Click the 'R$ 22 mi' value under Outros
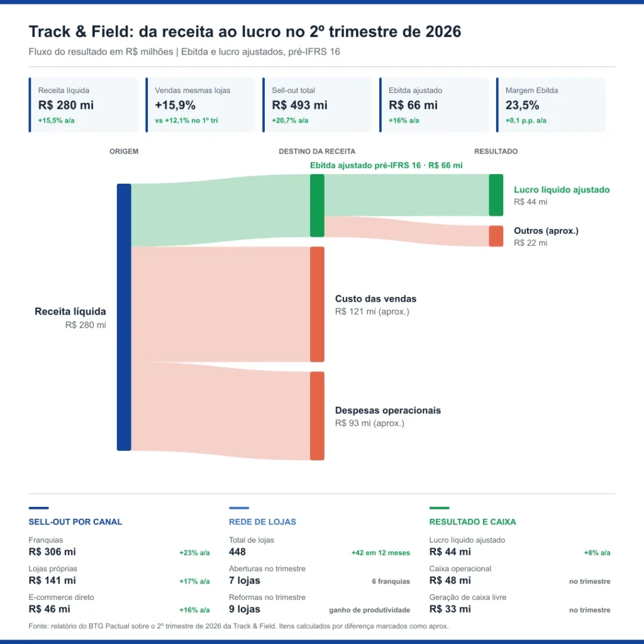The height and width of the screenshot is (644, 644). click(x=530, y=243)
